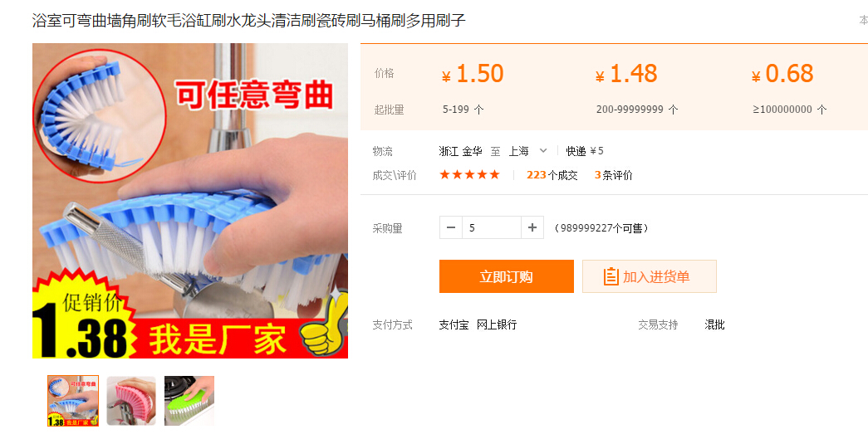Click the purchase quantity input field
Viewport: 868px width, 439px height.
[x=492, y=227]
